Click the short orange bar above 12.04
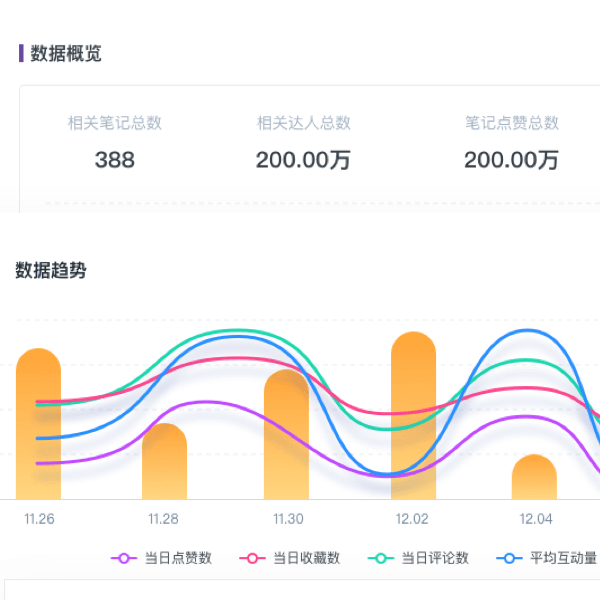Viewport: 600px width, 600px height. click(534, 478)
